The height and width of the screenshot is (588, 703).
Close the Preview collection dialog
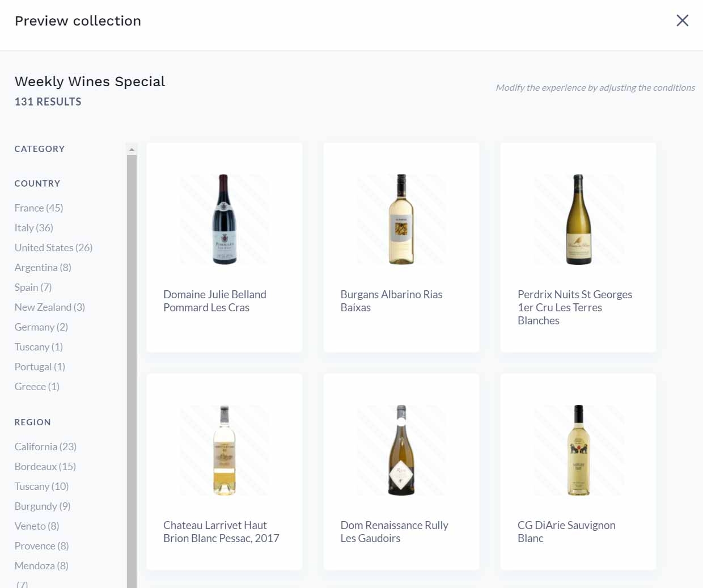682,20
